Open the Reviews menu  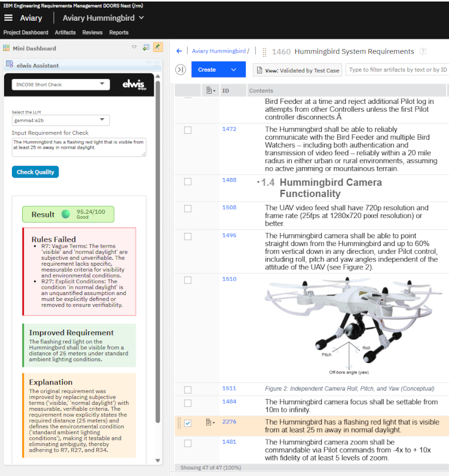click(x=92, y=32)
